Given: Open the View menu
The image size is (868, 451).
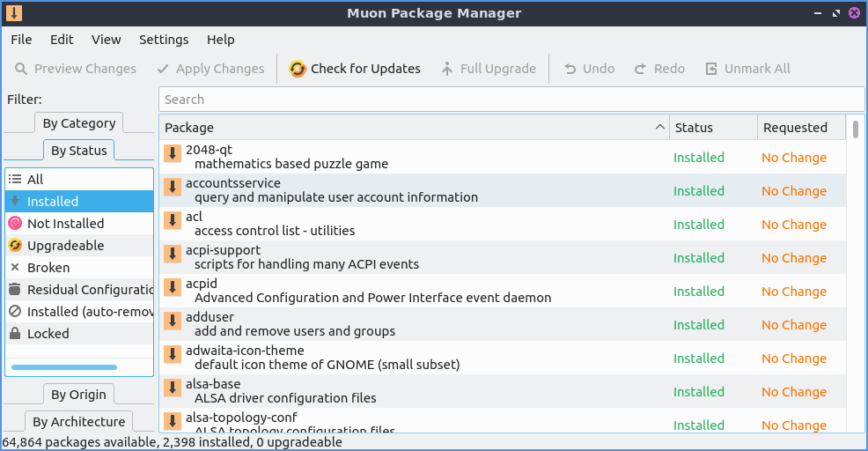Looking at the screenshot, I should click(106, 40).
